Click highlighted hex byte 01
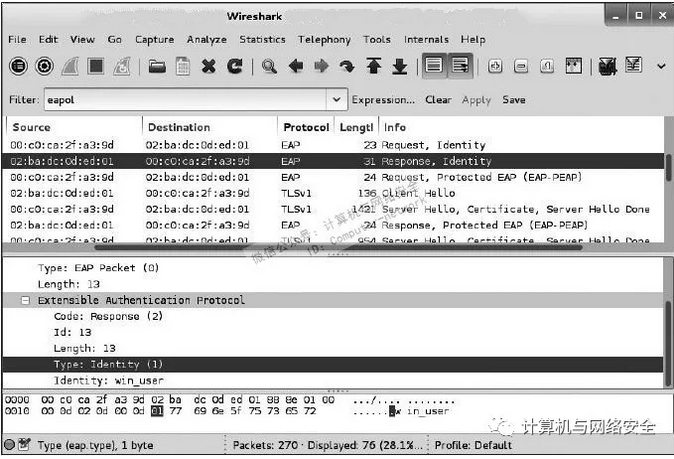The image size is (674, 459). click(157, 411)
